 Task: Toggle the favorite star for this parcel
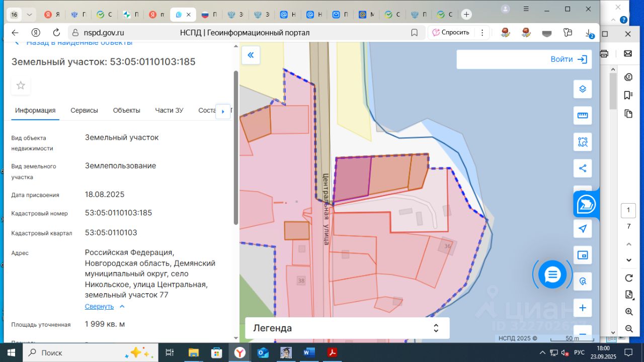[21, 85]
